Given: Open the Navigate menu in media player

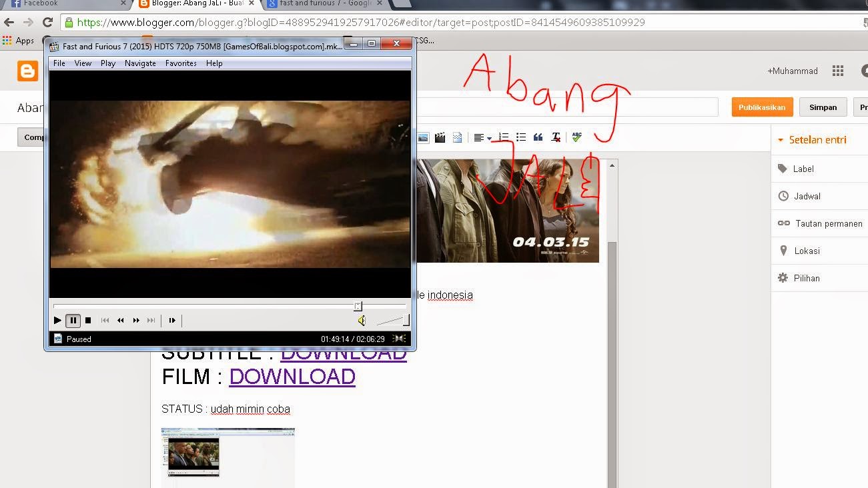Looking at the screenshot, I should pyautogui.click(x=140, y=63).
